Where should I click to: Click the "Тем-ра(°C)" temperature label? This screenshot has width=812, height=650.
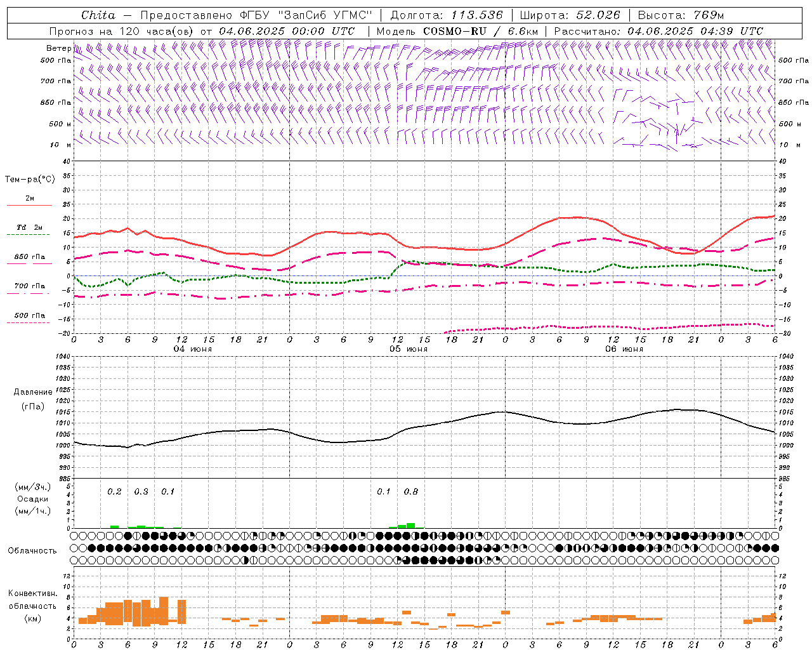coord(30,180)
